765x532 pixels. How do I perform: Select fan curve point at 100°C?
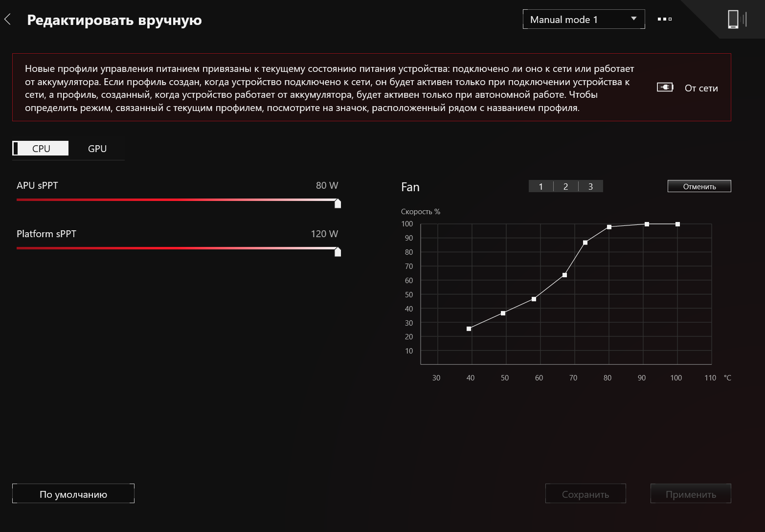677,224
